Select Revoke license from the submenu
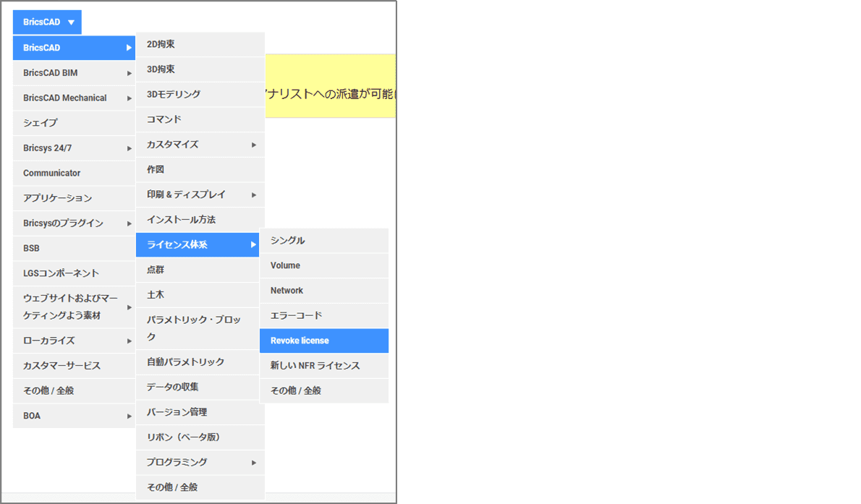This screenshot has width=861, height=504. (x=323, y=341)
